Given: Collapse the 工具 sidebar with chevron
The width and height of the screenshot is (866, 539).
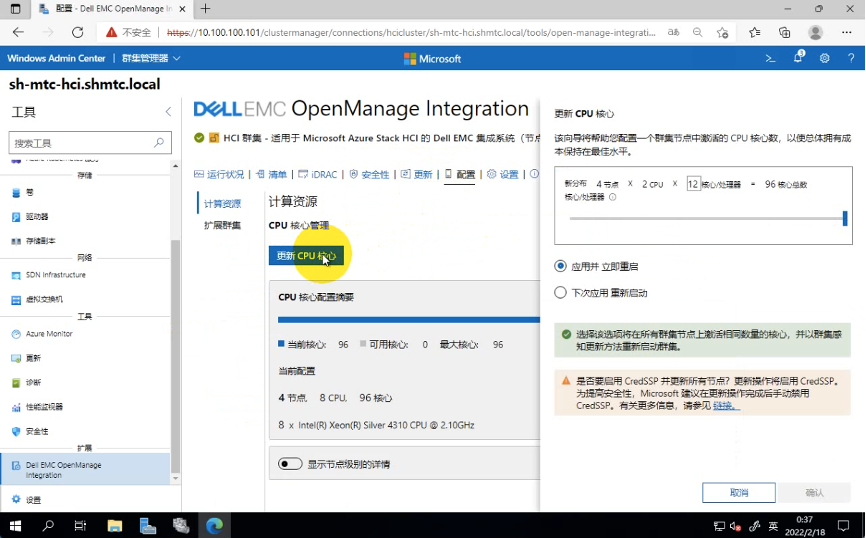Looking at the screenshot, I should coord(168,112).
